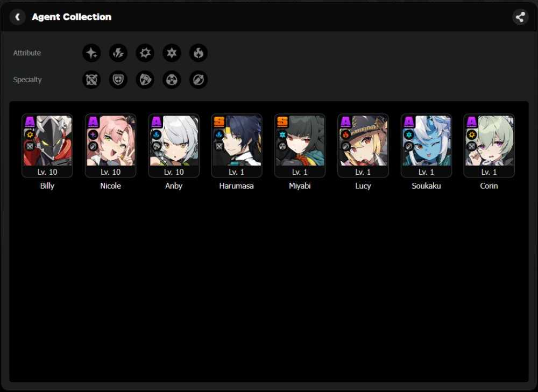Filter agents by Ether sparkle attribute
This screenshot has height=392, width=538.
pyautogui.click(x=91, y=53)
